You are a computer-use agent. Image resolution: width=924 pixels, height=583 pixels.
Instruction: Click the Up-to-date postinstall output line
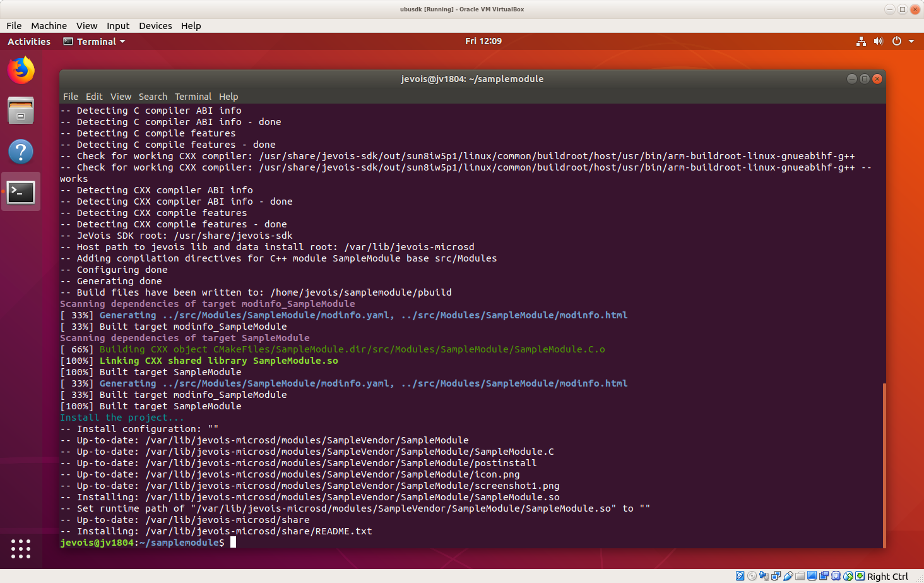[298, 463]
